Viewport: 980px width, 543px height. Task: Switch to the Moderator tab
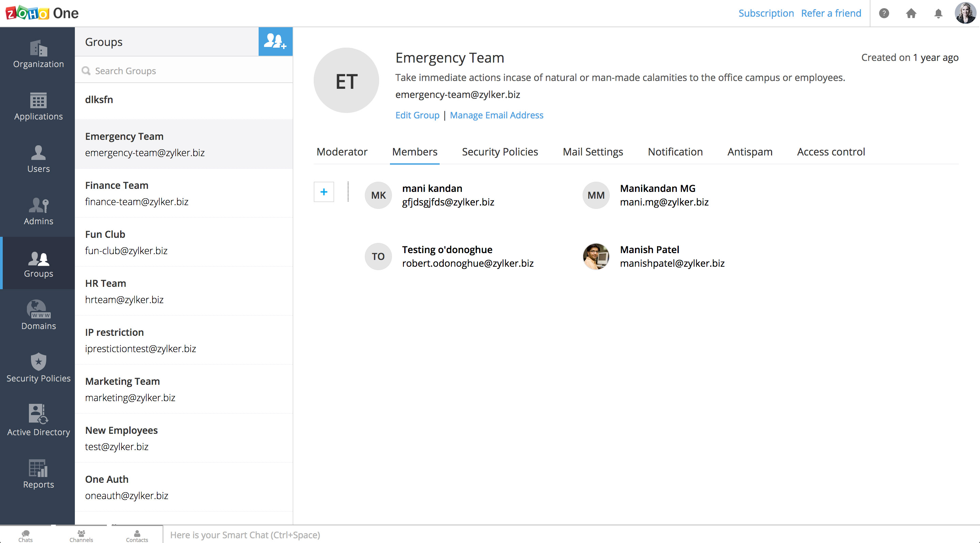342,152
